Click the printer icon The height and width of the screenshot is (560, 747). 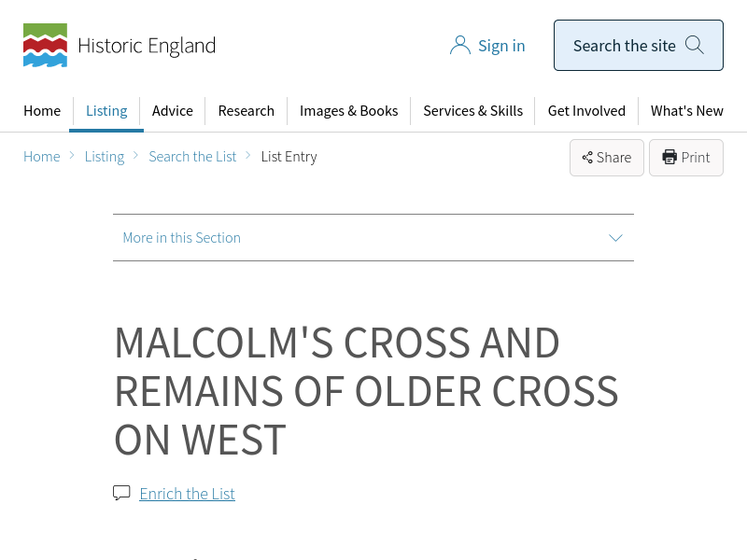point(669,158)
